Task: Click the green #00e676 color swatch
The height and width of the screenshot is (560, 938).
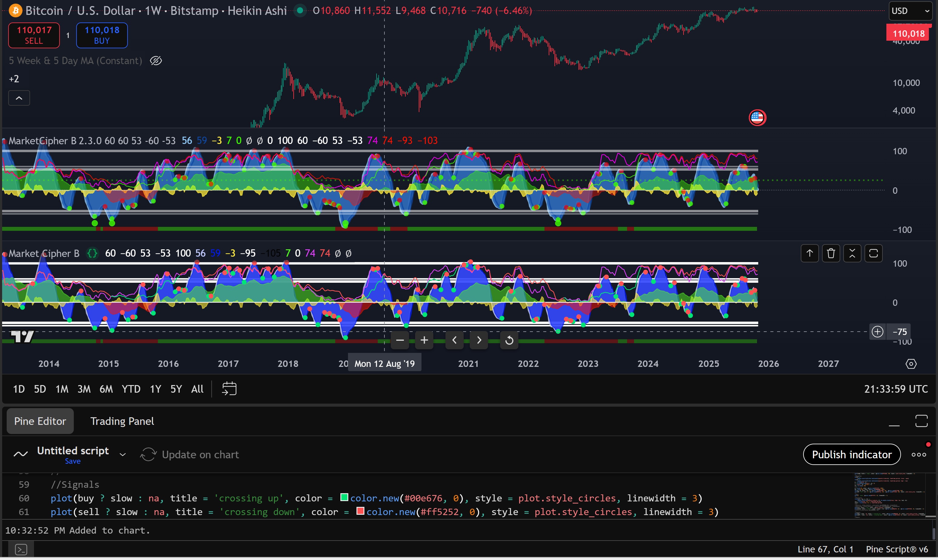Action: (344, 497)
